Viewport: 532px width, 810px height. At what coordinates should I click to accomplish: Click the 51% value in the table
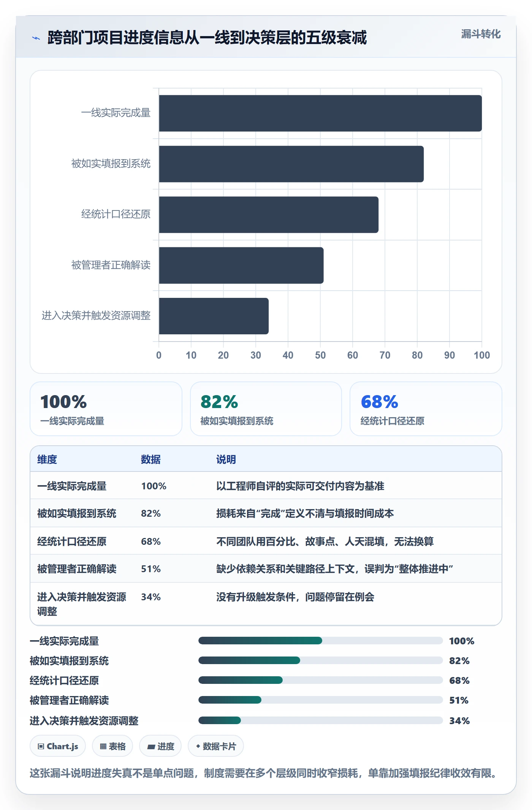point(151,569)
